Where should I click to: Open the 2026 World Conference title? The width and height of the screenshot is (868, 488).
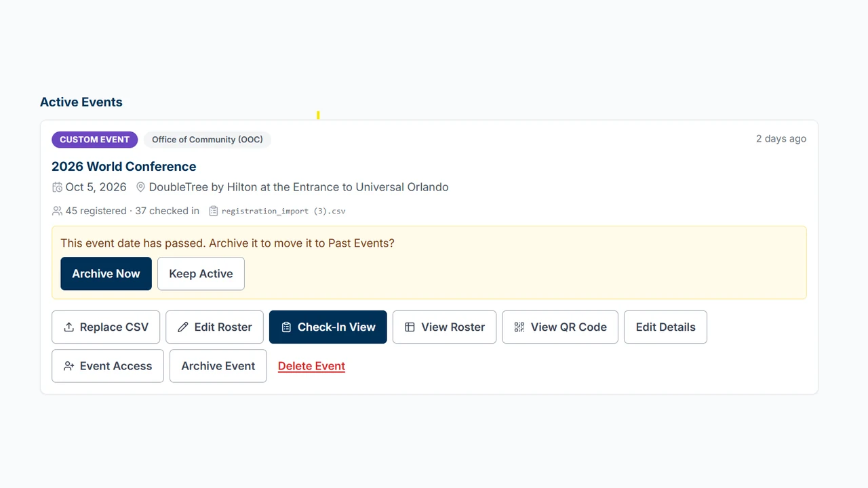coord(124,167)
